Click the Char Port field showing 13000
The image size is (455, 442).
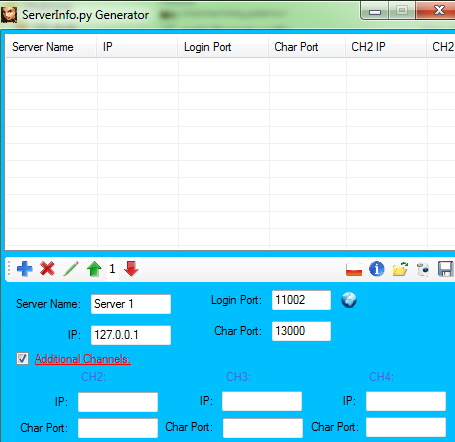click(x=301, y=331)
